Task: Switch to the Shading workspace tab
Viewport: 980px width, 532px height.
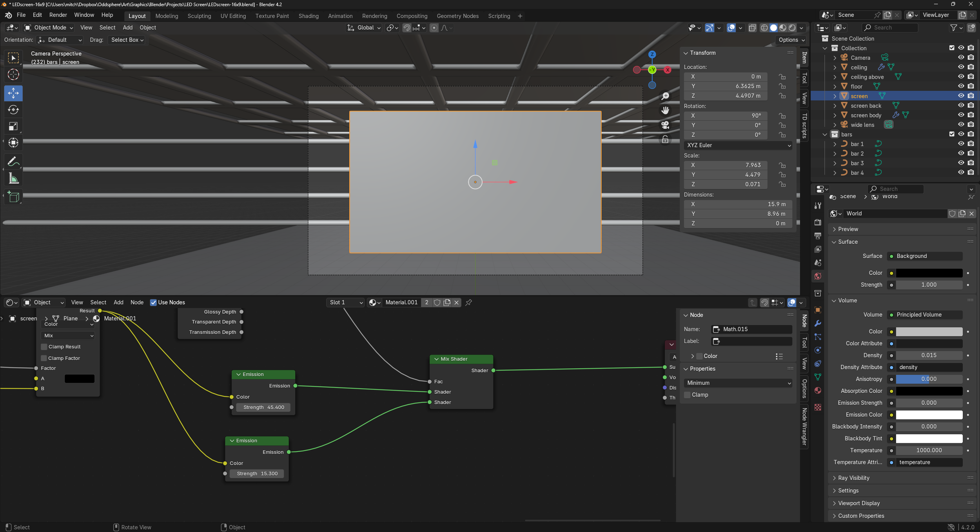Action: (x=309, y=16)
